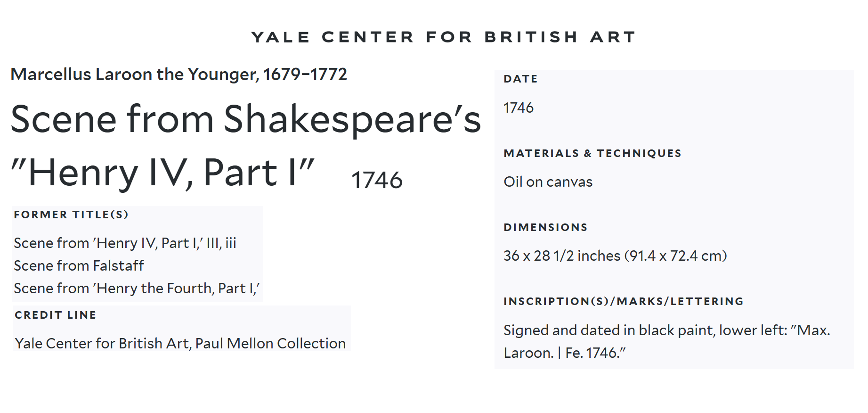Click the Paul Mellon Collection credit text
868x413 pixels.
(x=180, y=344)
